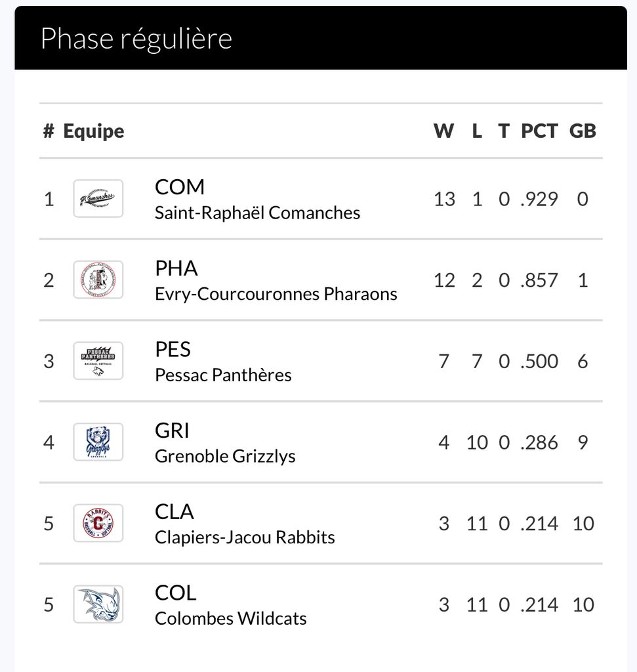The height and width of the screenshot is (672, 637).
Task: Click the W column header
Action: click(x=443, y=131)
